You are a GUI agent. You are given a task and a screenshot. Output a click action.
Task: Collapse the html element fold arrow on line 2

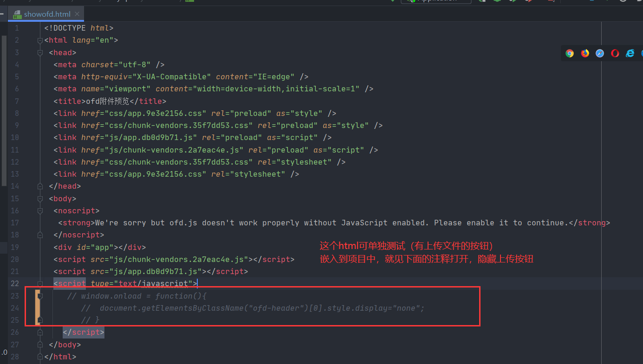[x=40, y=40]
